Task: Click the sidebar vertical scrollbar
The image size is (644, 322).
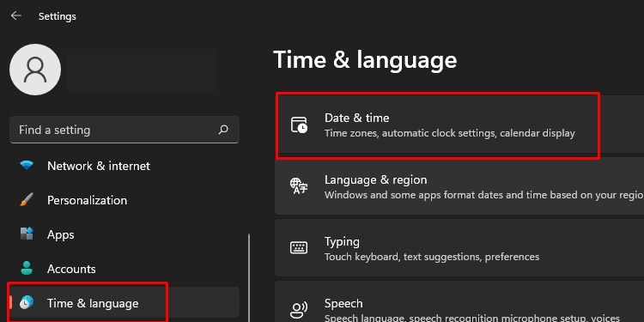Action: [x=248, y=277]
